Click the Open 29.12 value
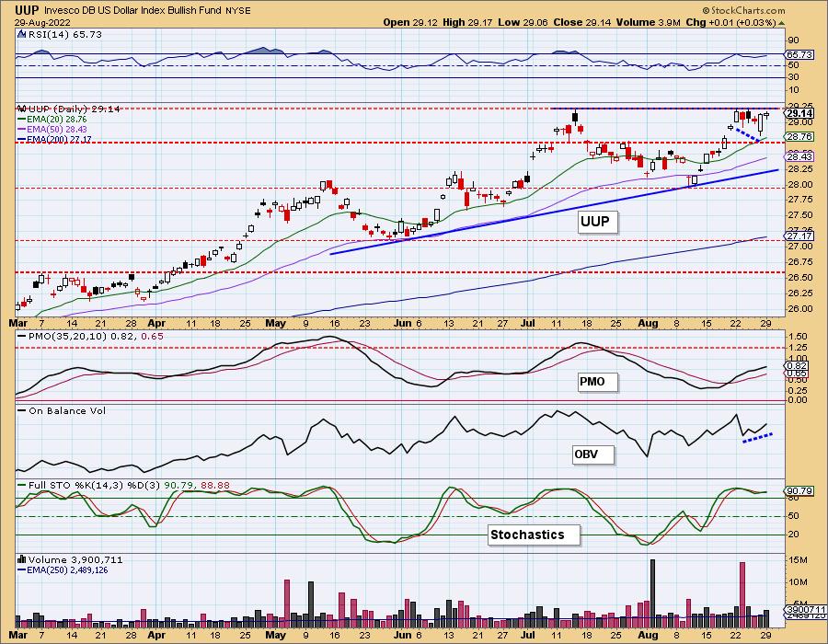The height and width of the screenshot is (644, 828). [x=409, y=23]
